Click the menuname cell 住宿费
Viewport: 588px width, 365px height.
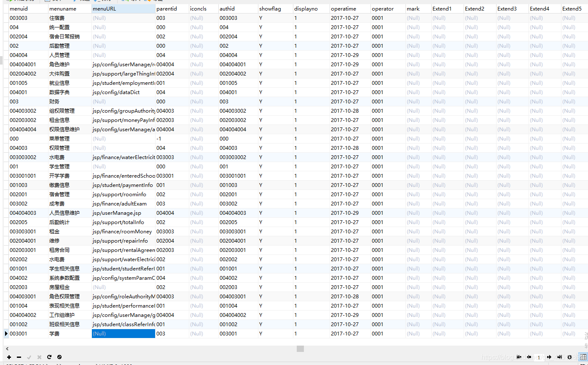click(70, 18)
